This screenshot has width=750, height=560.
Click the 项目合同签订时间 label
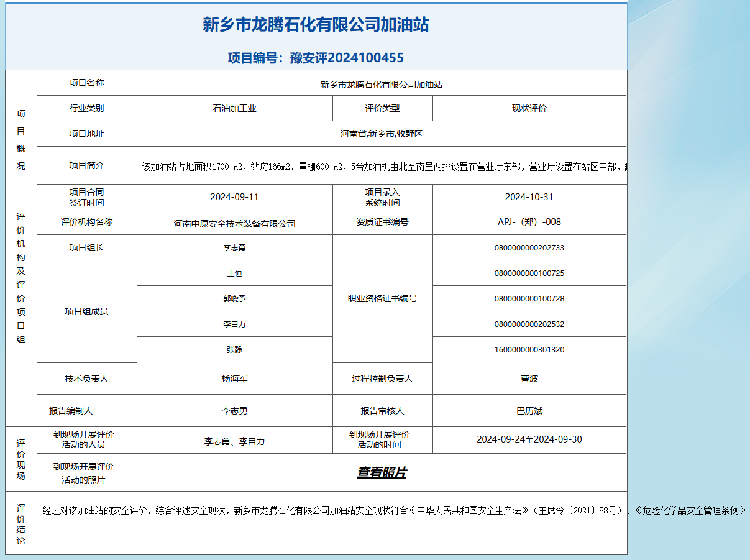pos(86,197)
